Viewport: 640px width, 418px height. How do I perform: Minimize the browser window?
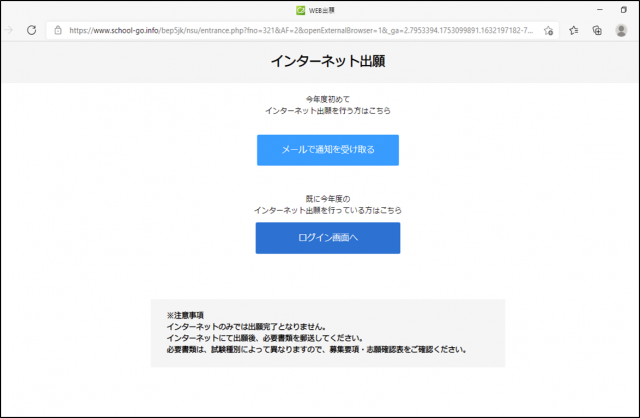point(600,10)
